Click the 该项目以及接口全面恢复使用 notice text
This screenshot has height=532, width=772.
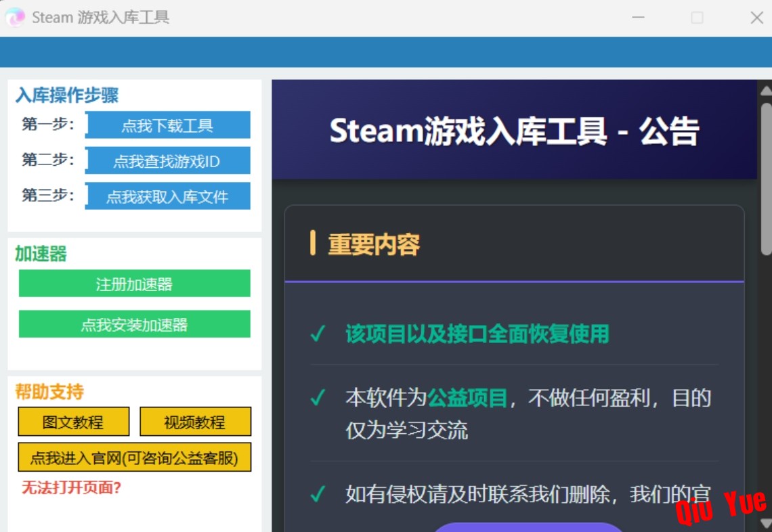tap(477, 334)
